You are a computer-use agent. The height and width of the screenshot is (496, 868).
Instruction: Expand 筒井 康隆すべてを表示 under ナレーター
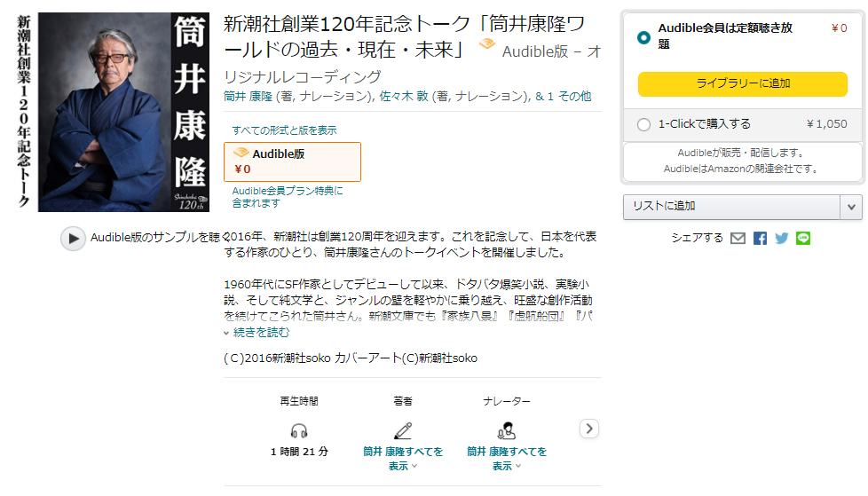506,459
